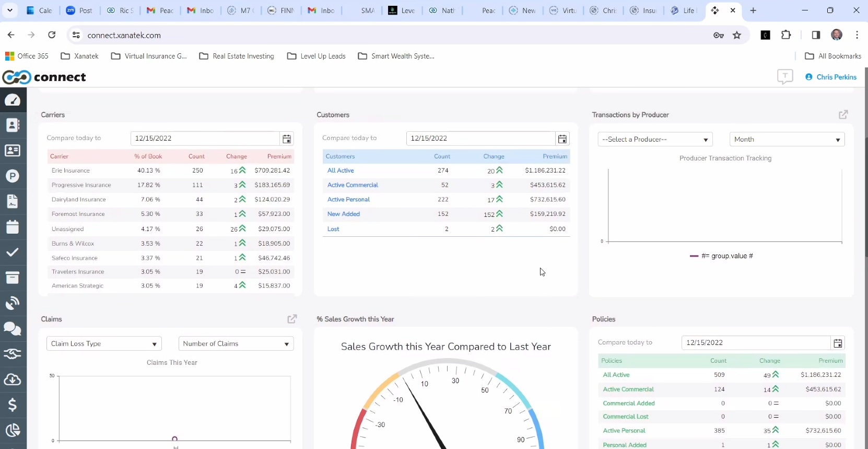The width and height of the screenshot is (868, 449).
Task: Click the handshake icon in left sidebar
Action: tap(13, 354)
